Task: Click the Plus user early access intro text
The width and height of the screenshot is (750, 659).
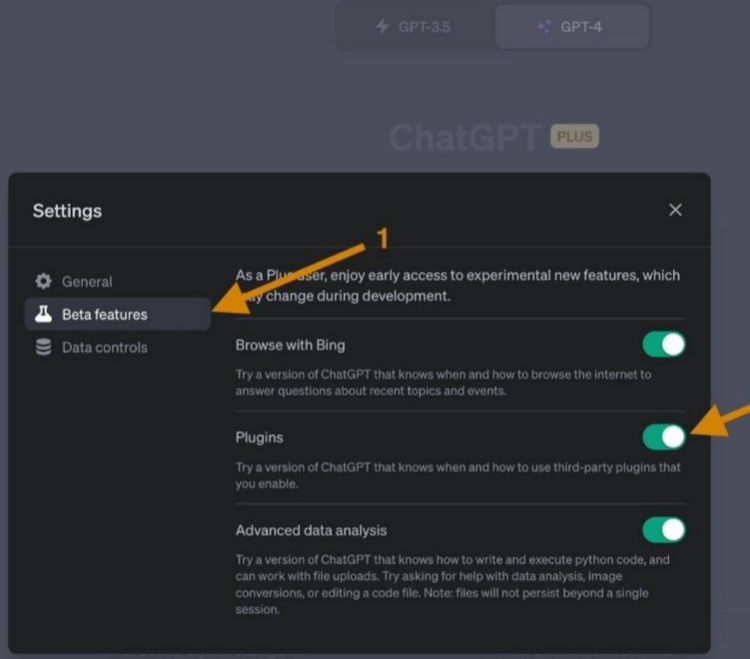Action: (458, 286)
